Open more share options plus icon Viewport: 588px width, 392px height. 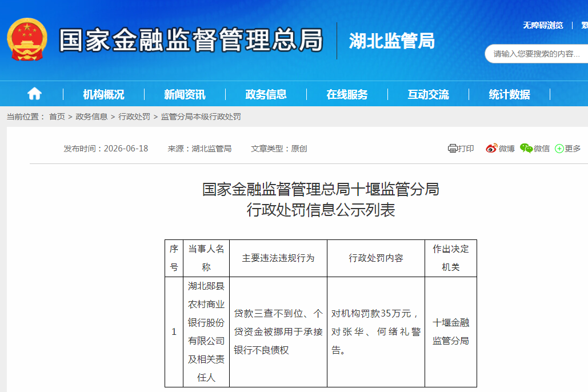tap(559, 149)
